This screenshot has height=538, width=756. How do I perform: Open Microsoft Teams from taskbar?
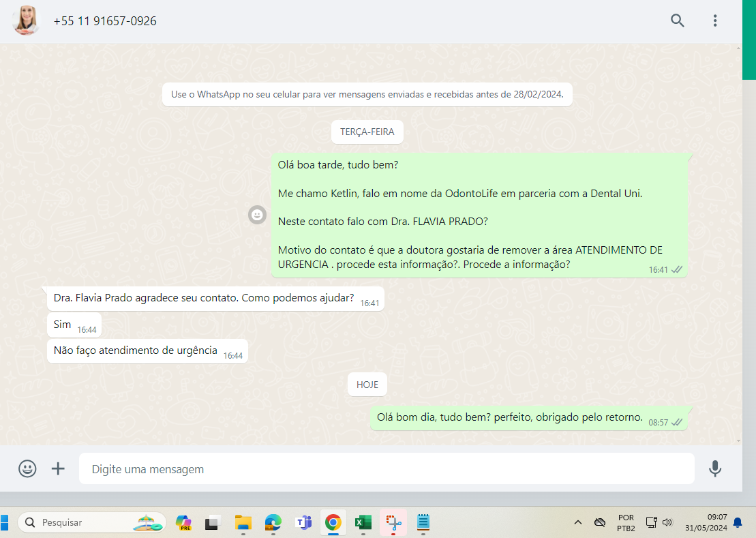pos(303,522)
